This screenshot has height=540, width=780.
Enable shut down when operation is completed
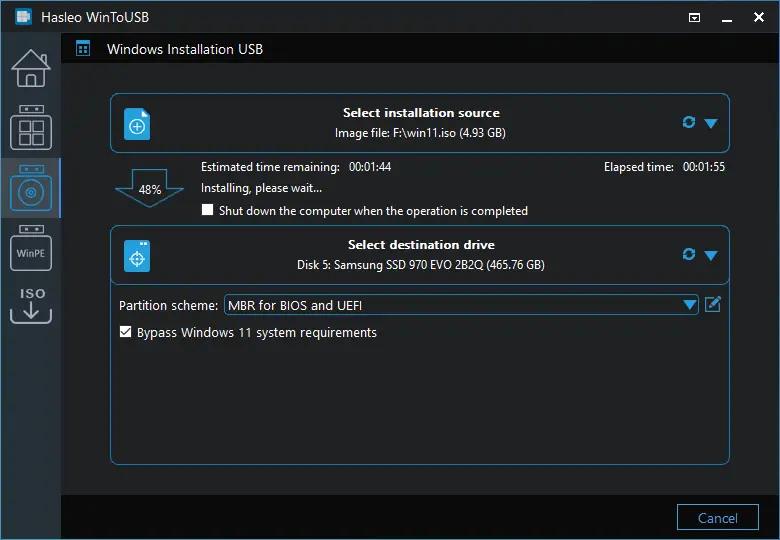[207, 210]
